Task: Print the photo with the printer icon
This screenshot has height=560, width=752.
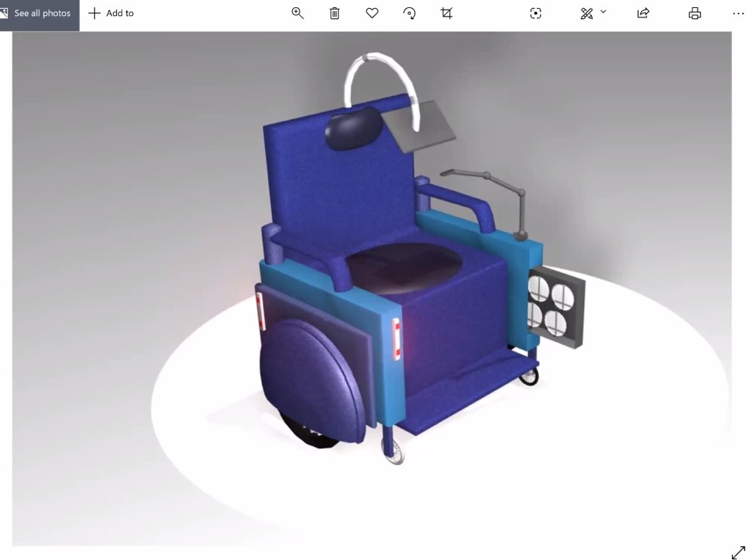Action: point(695,13)
